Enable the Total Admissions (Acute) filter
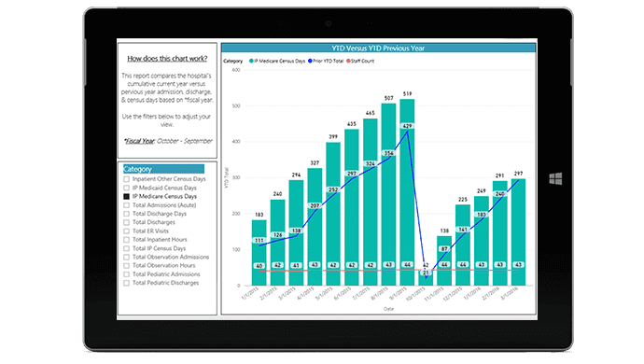The height and width of the screenshot is (364, 644). point(127,205)
